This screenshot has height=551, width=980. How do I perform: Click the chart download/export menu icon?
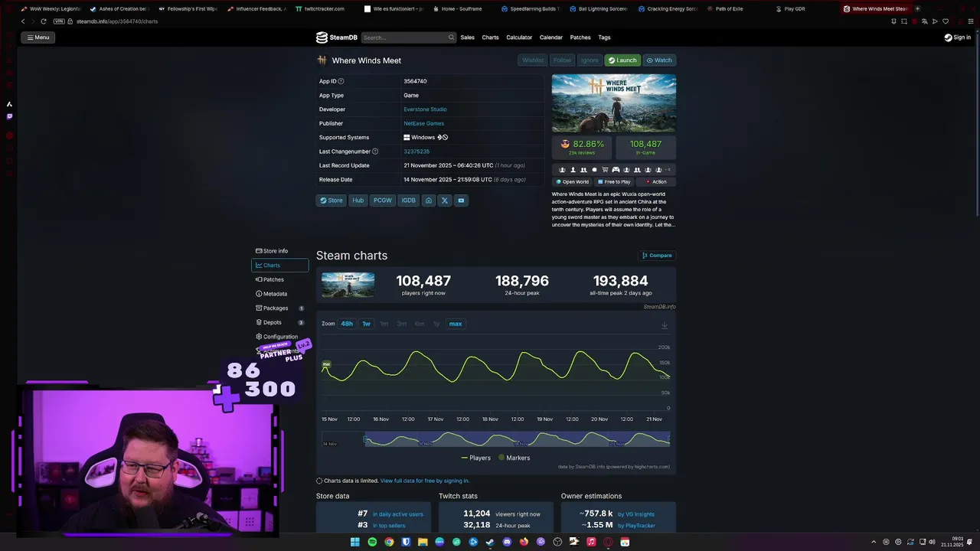(665, 325)
